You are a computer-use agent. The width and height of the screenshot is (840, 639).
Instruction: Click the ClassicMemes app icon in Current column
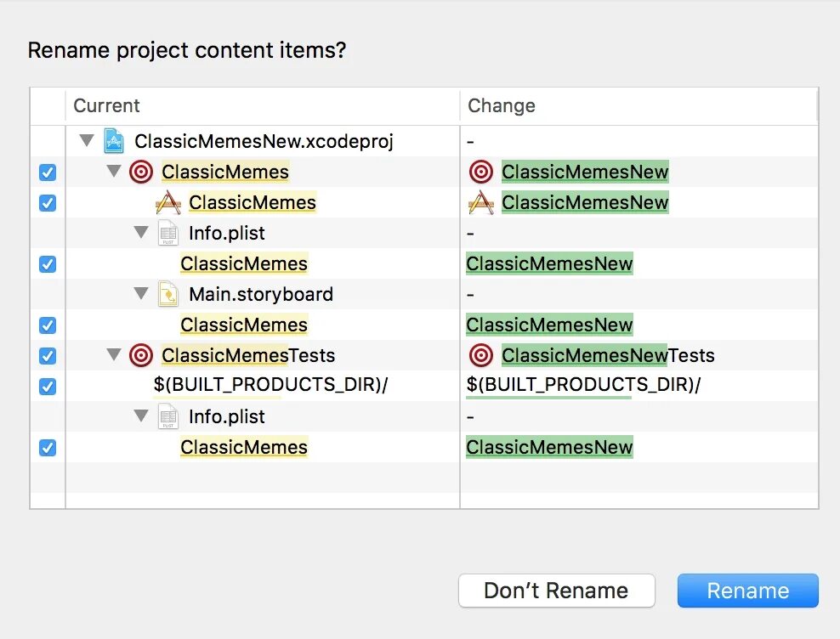168,202
